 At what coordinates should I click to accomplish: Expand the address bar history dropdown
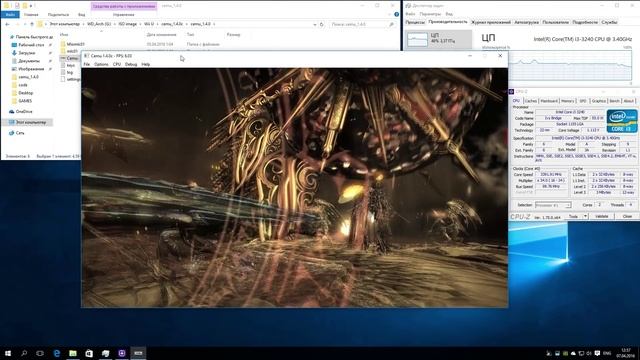[314, 24]
